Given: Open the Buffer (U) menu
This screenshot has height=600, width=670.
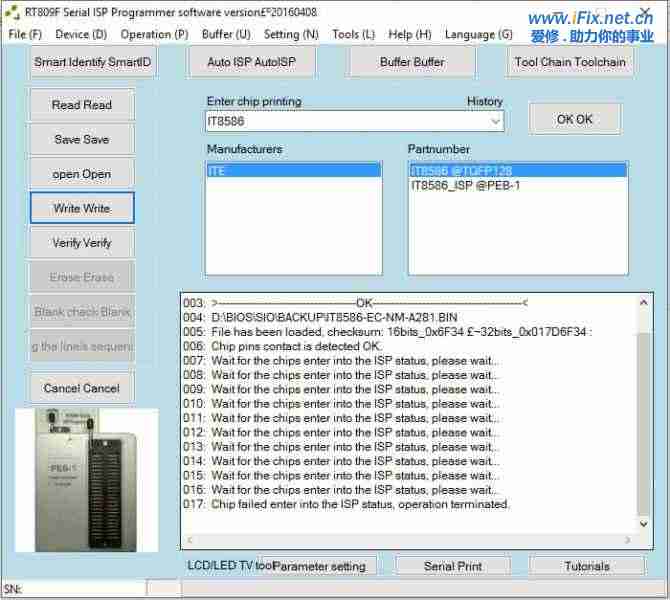Looking at the screenshot, I should 226,34.
